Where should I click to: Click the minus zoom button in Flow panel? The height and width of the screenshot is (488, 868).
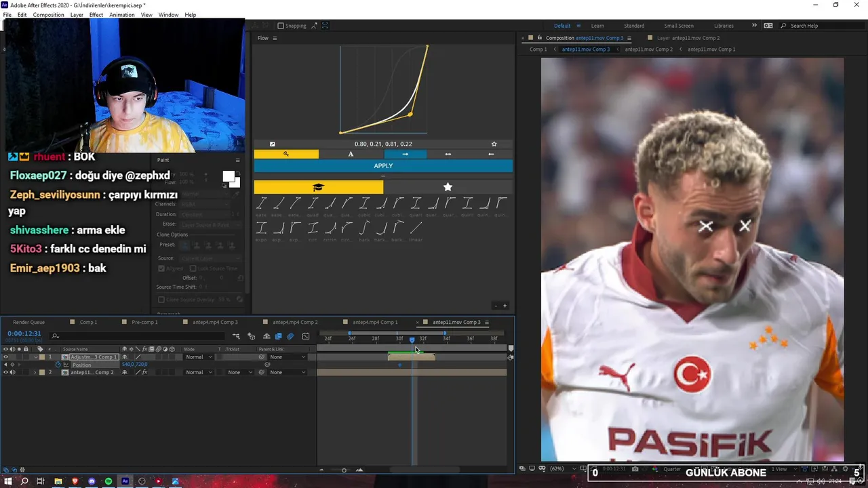tap(496, 306)
